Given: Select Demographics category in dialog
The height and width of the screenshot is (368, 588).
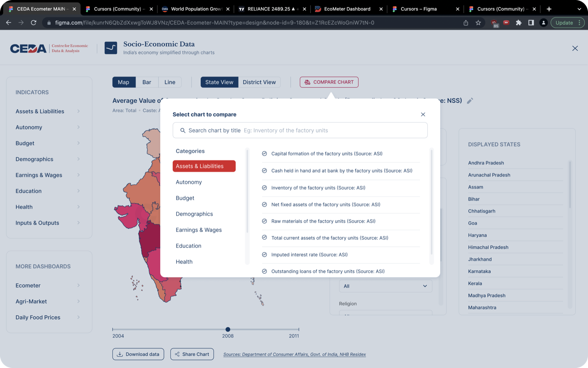Looking at the screenshot, I should coord(194,214).
